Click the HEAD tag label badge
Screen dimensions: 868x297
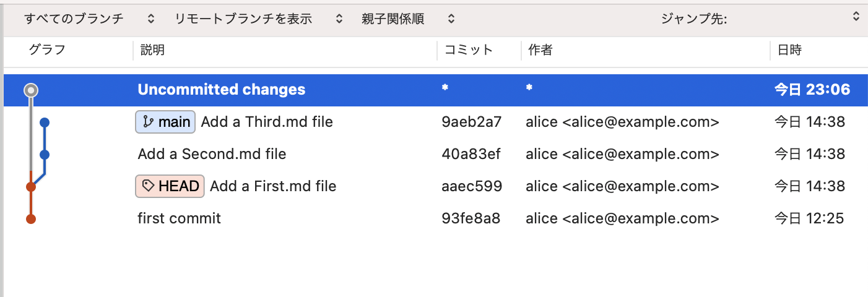click(x=170, y=186)
